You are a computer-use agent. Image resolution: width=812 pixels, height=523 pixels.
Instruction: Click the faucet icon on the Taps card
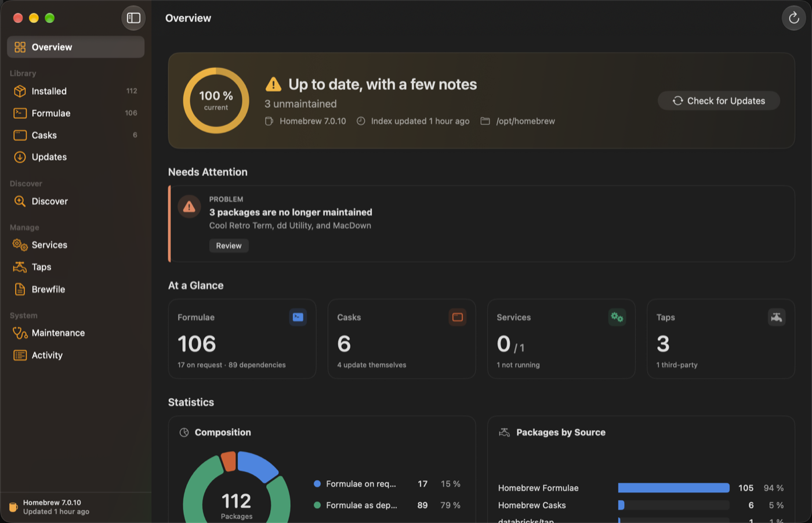(777, 318)
